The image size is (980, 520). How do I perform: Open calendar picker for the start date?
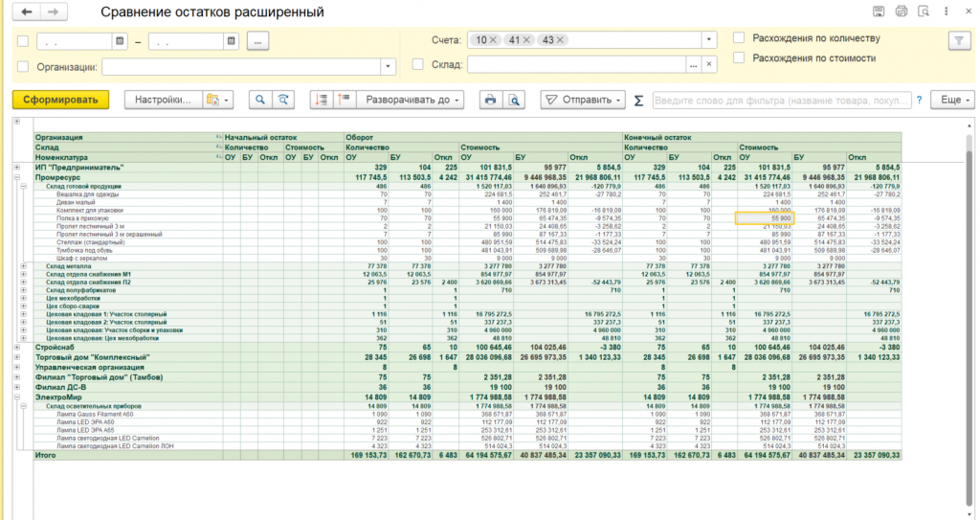point(120,41)
